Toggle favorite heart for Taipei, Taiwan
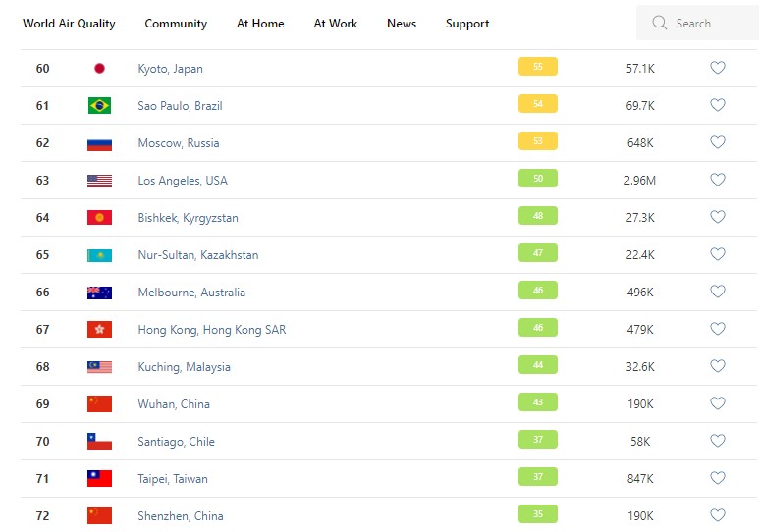Image resolution: width=759 pixels, height=532 pixels. point(717,478)
